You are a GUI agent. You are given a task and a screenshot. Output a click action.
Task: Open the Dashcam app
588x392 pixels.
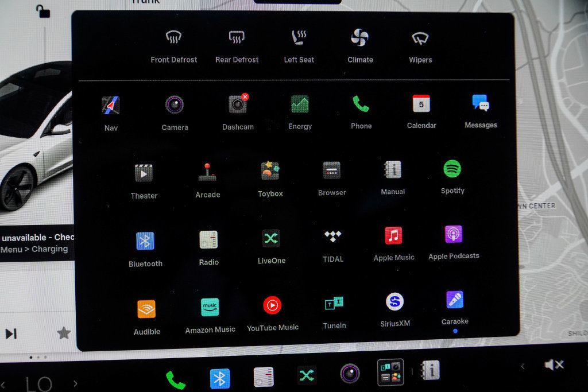(238, 112)
